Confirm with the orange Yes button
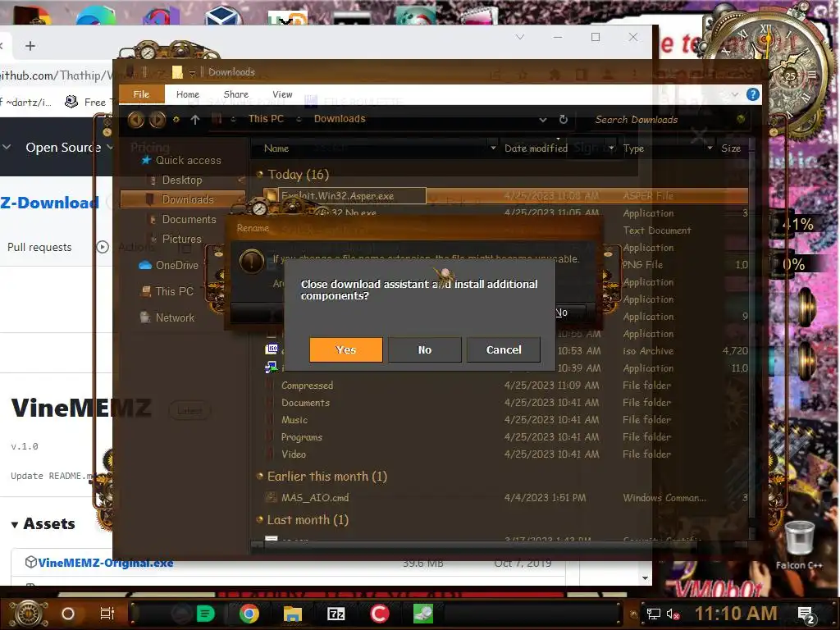Viewport: 840px width, 630px height. click(345, 349)
